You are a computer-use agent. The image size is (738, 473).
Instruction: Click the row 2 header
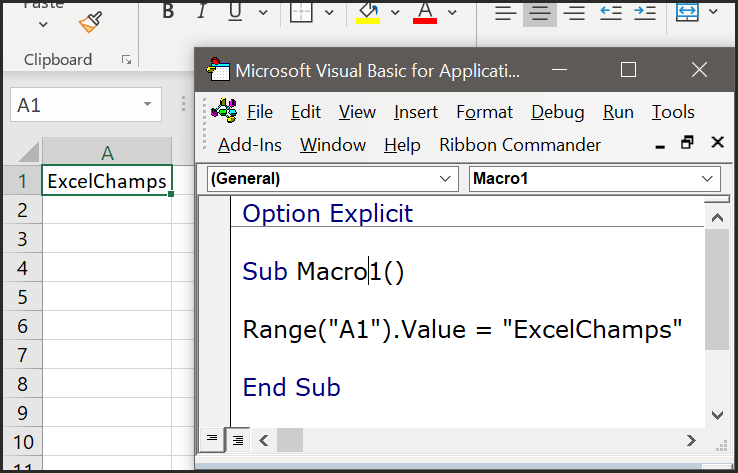[20, 210]
